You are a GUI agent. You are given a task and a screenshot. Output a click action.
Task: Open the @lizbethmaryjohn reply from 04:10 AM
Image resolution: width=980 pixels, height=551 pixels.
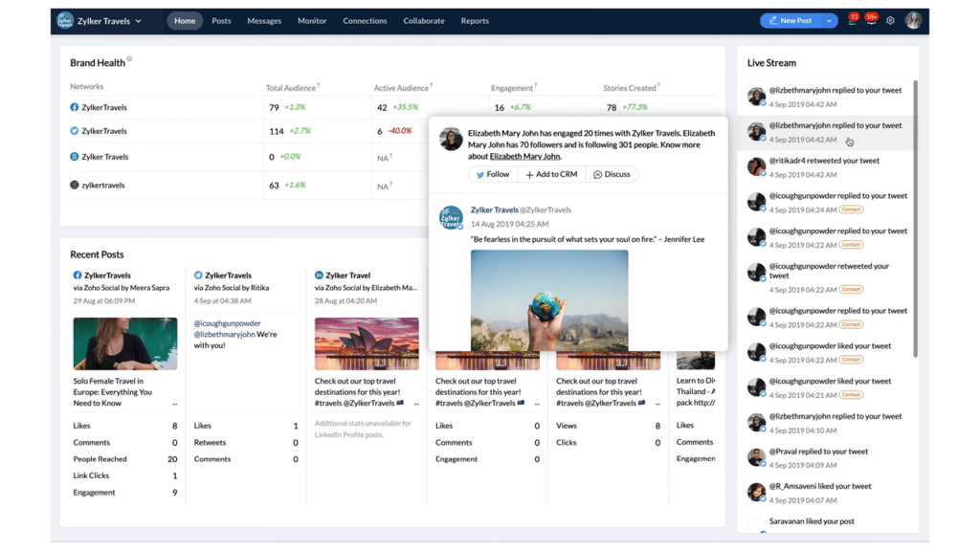(826, 423)
